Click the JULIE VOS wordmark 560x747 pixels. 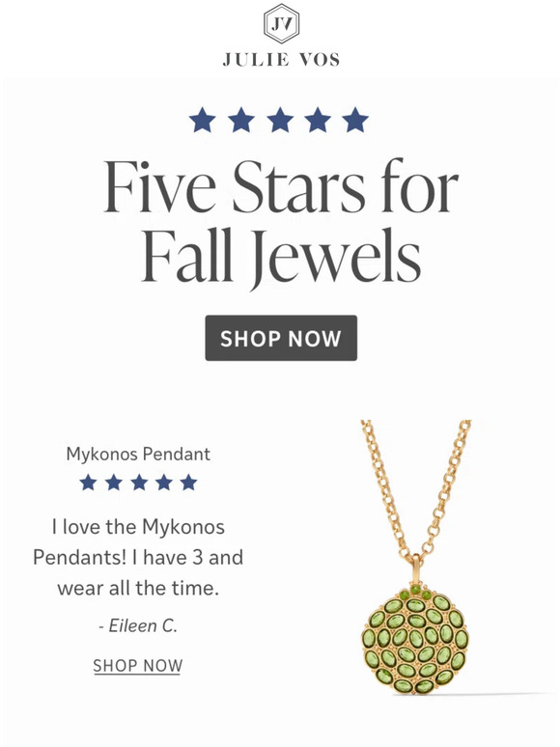click(281, 60)
